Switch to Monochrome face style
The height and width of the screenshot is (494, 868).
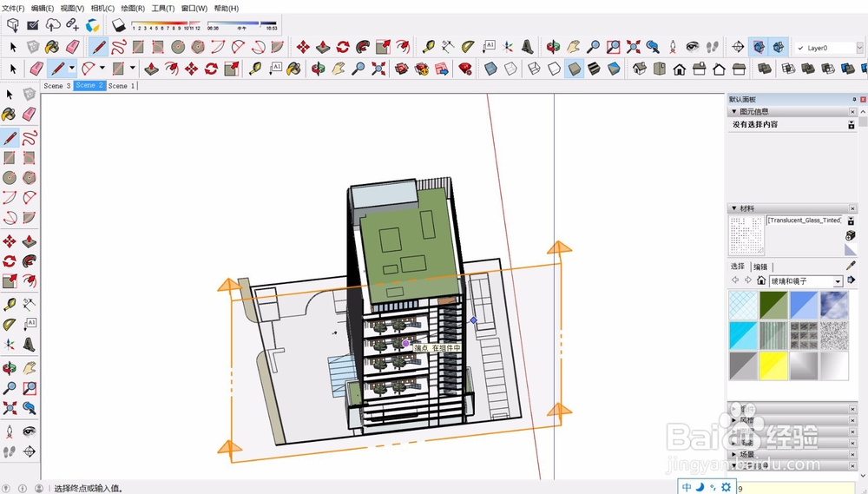tap(614, 69)
